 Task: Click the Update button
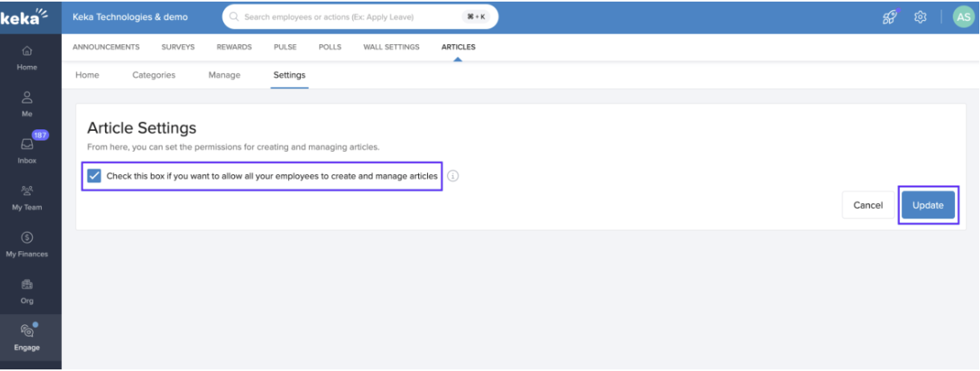(x=928, y=206)
